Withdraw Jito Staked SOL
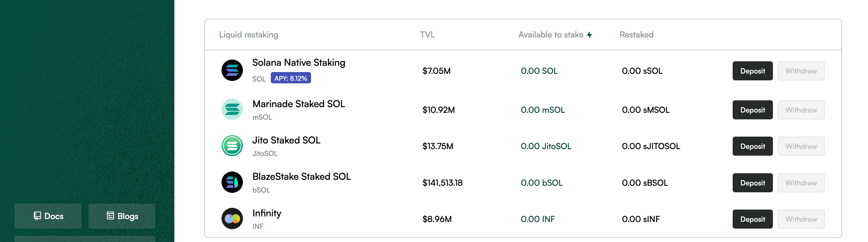This screenshot has height=242, width=868. (x=801, y=146)
